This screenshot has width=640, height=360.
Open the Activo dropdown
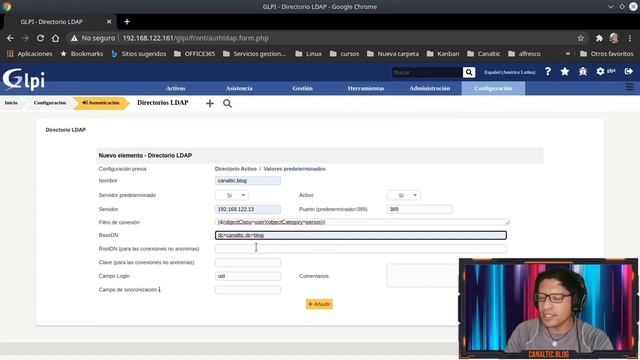pos(404,195)
